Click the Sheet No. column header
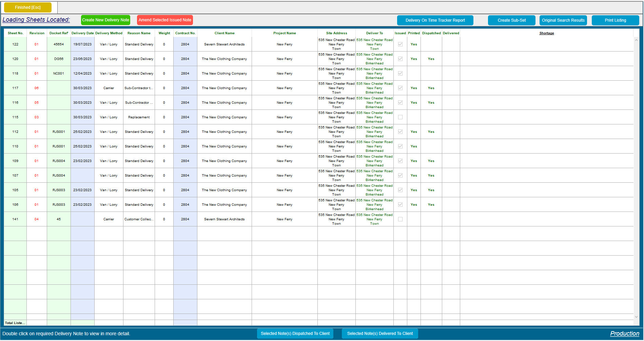The image size is (644, 341). point(16,33)
